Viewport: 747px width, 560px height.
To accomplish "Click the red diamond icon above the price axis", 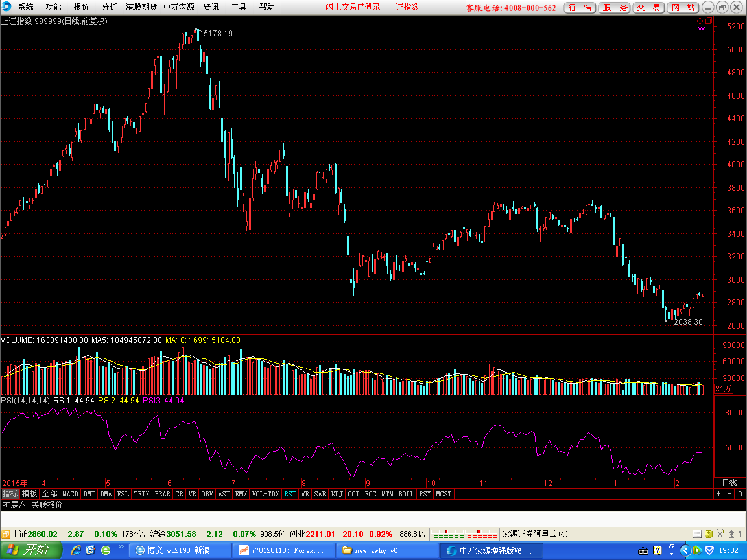I will (700, 21).
